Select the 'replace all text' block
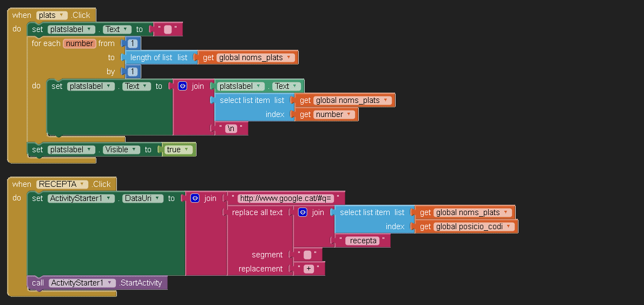This screenshot has width=644, height=305. (x=257, y=212)
